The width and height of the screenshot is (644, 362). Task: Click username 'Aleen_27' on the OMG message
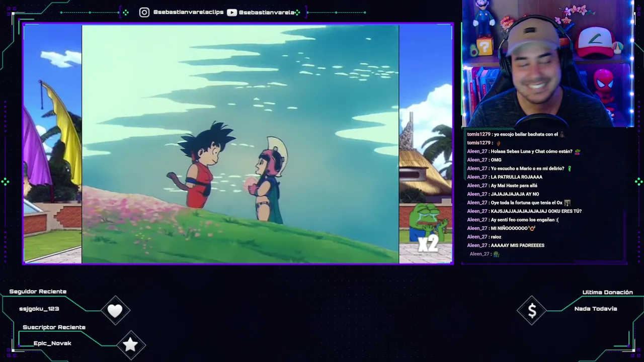[x=477, y=160]
